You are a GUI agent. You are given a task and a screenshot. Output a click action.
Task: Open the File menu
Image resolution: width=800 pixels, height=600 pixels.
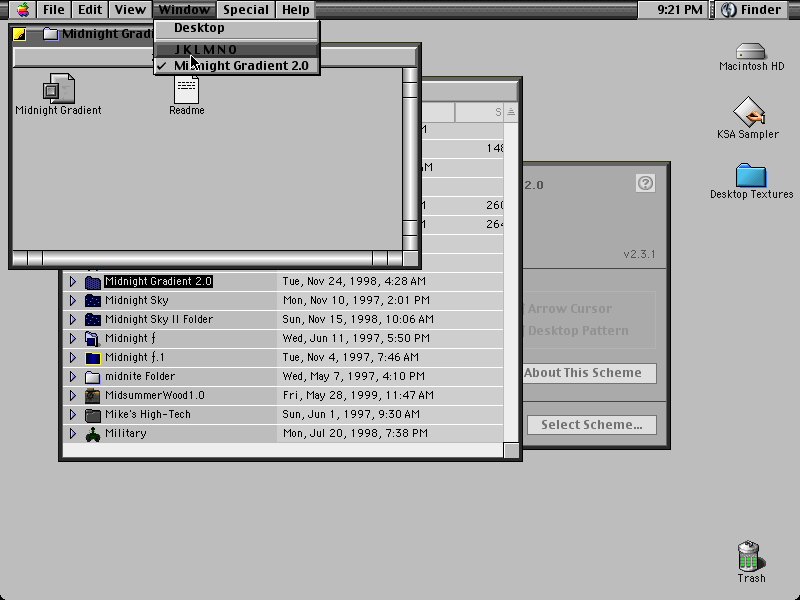(x=54, y=10)
